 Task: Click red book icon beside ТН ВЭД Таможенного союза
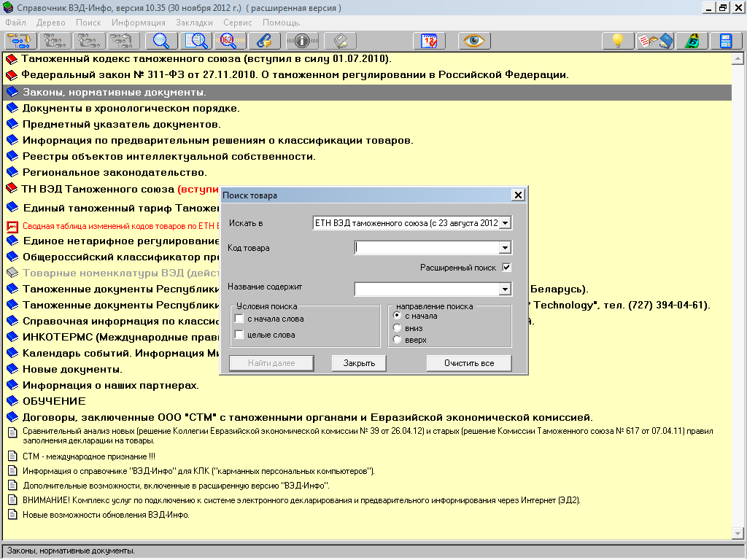[x=12, y=189]
